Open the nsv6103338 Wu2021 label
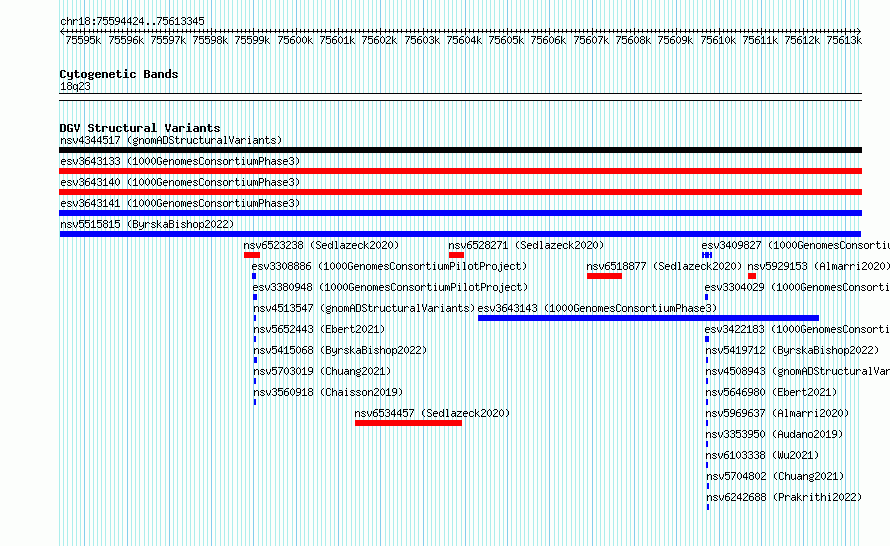890x546 pixels. click(x=762, y=455)
